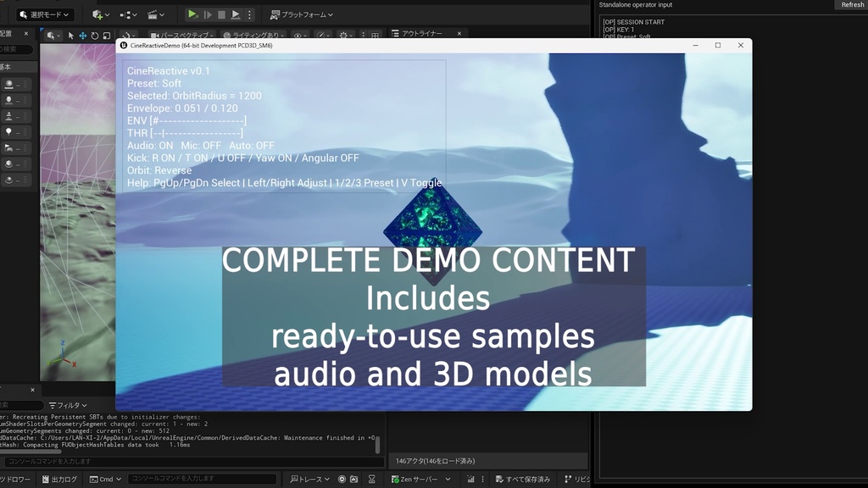This screenshot has height=488, width=868.
Task: Open the cinematics clapperboard dropdown
Action: click(x=156, y=15)
